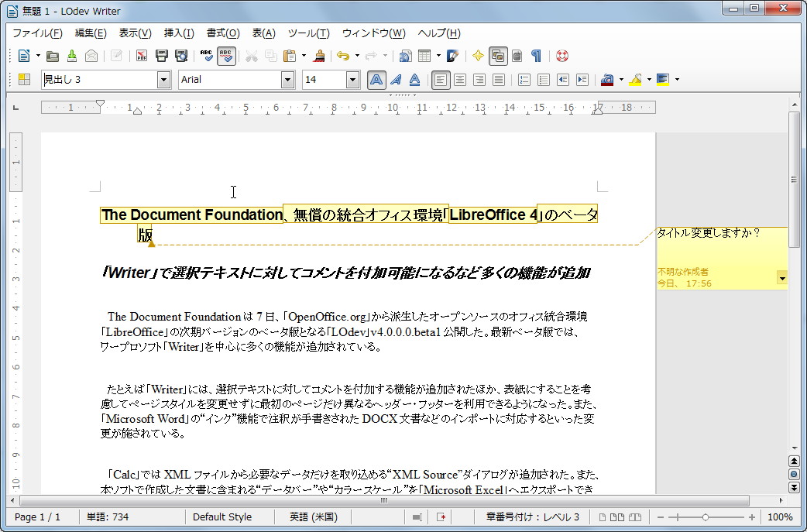807x532 pixels.
Task: Apply yellow highlighting color
Action: (635, 80)
